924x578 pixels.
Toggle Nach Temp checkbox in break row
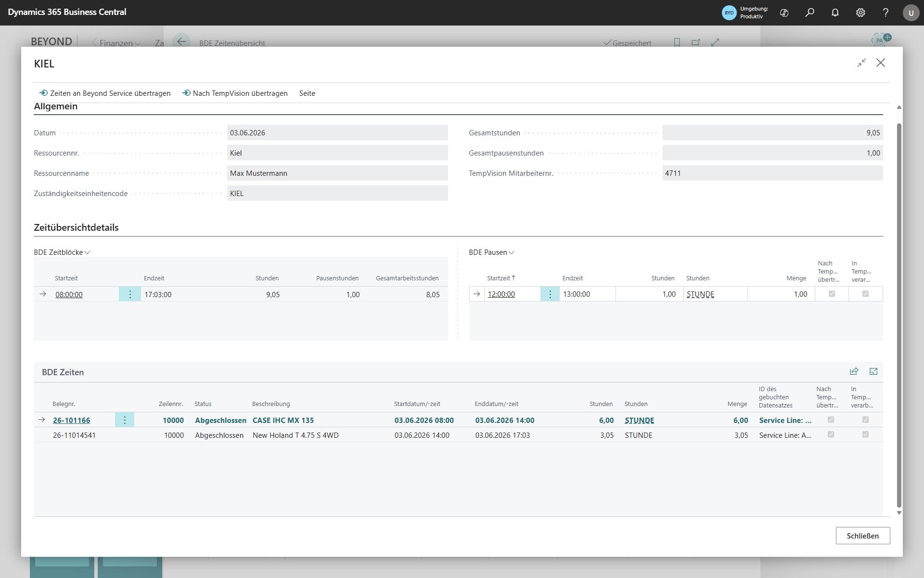tap(832, 294)
